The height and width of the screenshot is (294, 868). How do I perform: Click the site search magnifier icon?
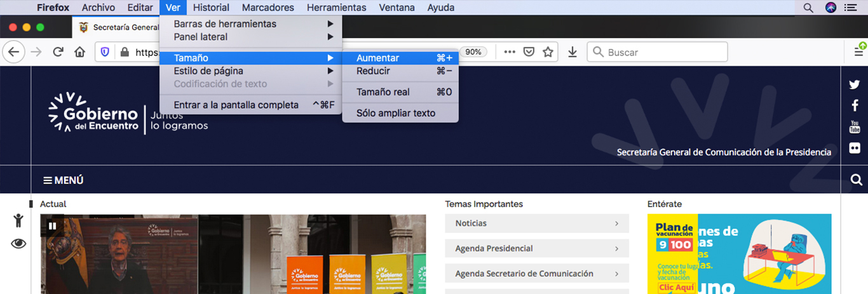(855, 180)
